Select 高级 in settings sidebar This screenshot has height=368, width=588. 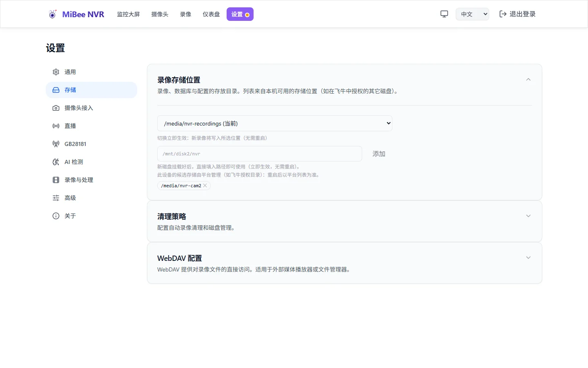[x=91, y=198]
